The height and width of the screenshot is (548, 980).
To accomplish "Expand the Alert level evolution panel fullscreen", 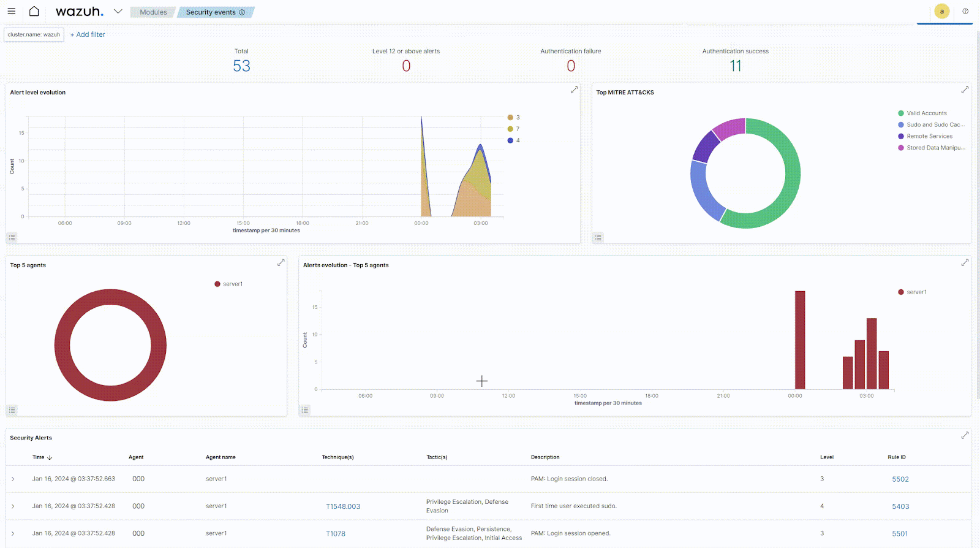I will [574, 90].
